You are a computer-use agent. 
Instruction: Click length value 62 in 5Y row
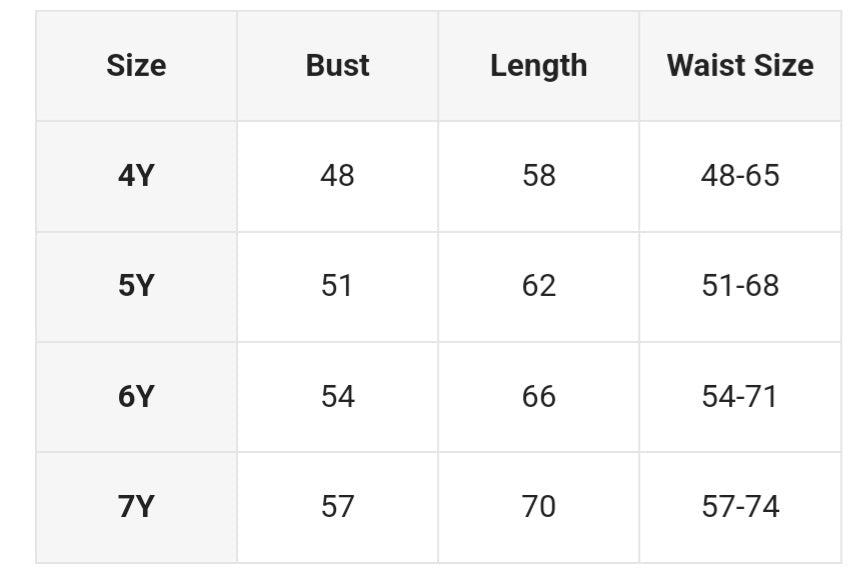pyautogui.click(x=538, y=286)
